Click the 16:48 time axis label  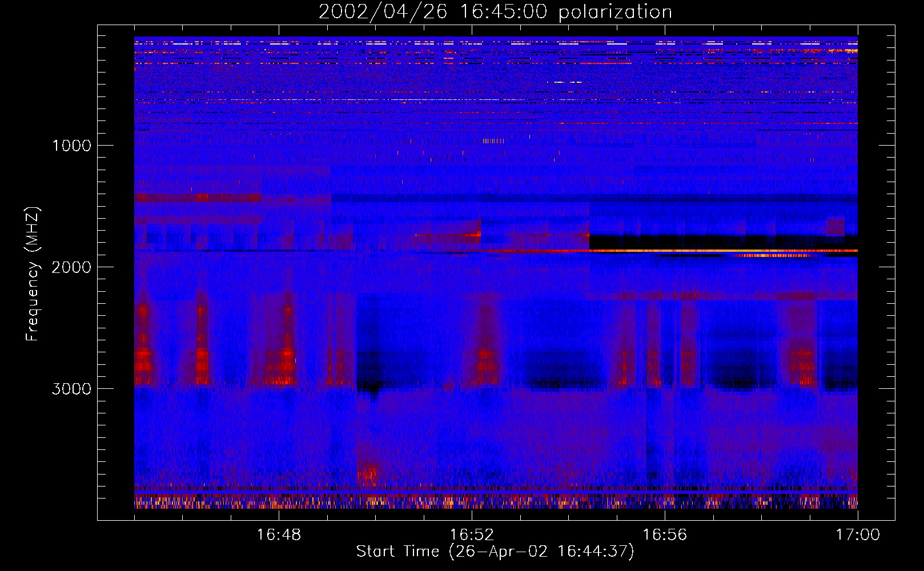(279, 535)
